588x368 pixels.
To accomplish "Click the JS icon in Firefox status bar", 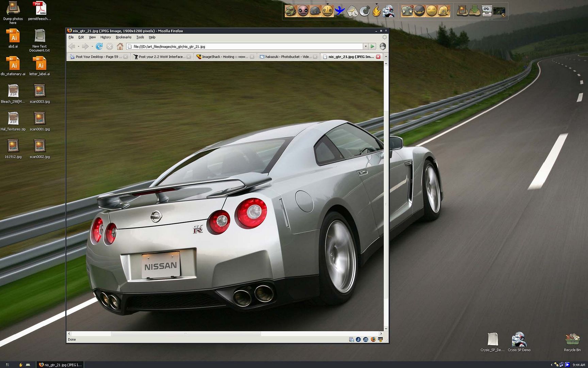I will coord(365,339).
